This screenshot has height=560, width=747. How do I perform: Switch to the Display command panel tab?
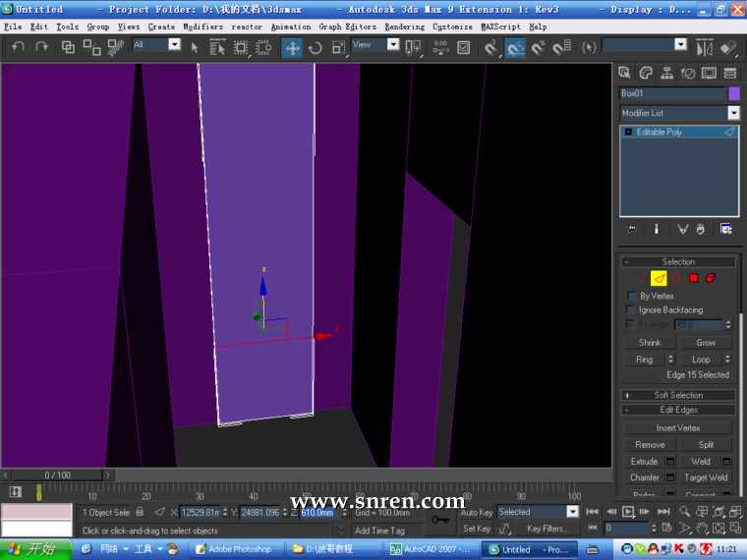tap(709, 73)
